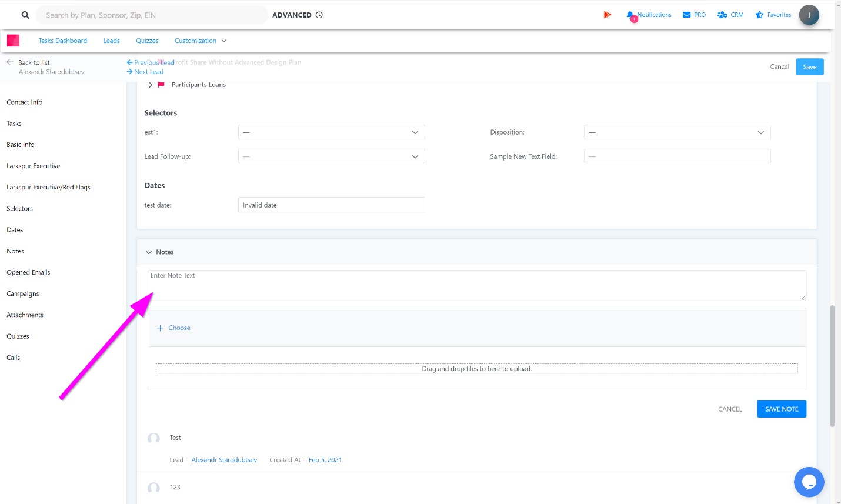Open the Customization menu

click(200, 41)
